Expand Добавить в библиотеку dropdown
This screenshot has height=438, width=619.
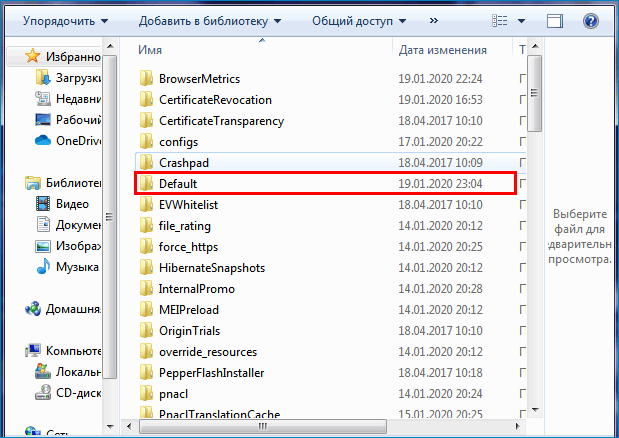tap(210, 20)
